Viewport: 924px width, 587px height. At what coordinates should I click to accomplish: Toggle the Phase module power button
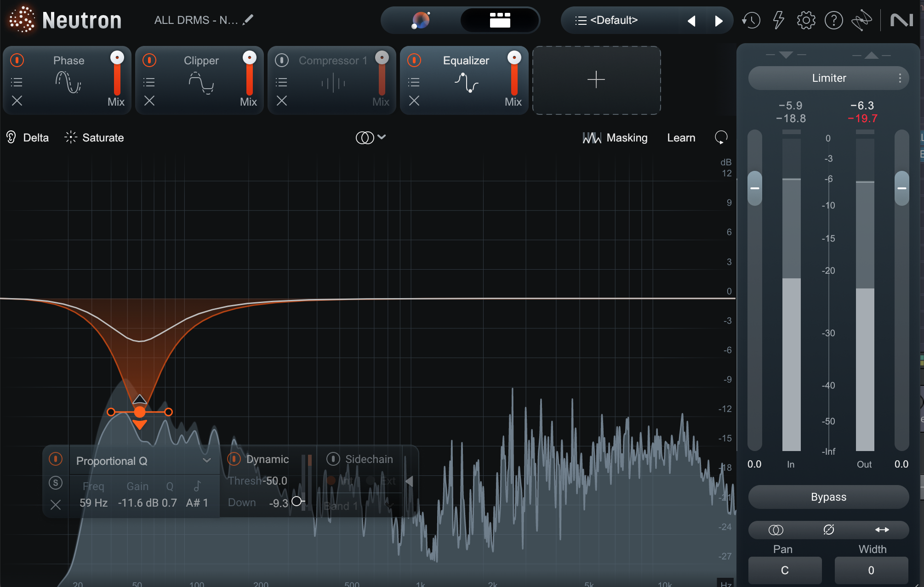pos(17,60)
